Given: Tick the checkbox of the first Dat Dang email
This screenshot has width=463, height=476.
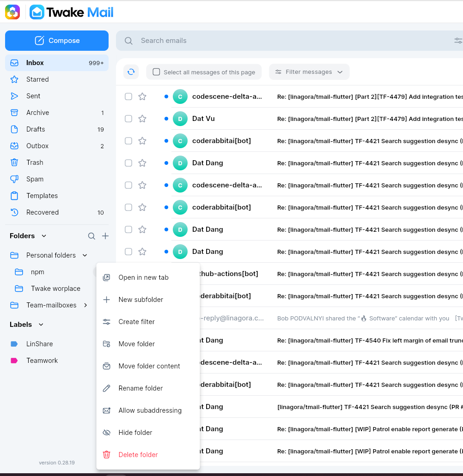Looking at the screenshot, I should (128, 163).
